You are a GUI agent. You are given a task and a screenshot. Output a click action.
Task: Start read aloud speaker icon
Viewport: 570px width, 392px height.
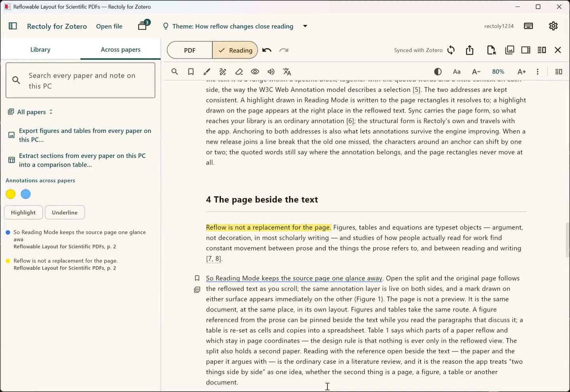coord(271,72)
